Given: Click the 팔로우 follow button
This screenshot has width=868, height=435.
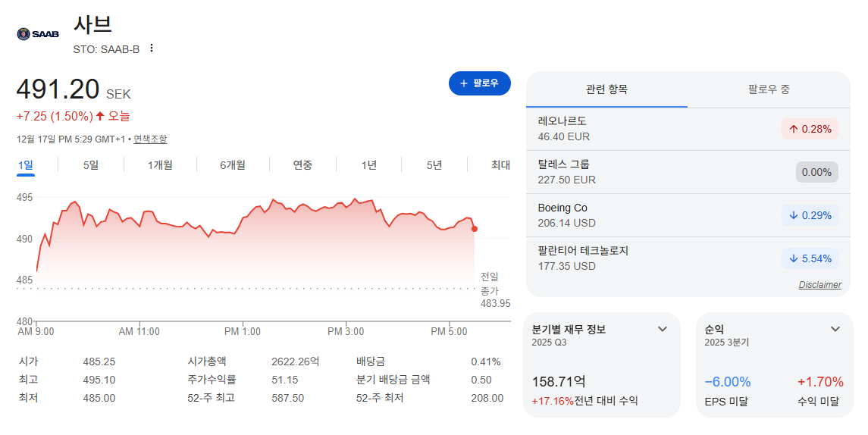Looking at the screenshot, I should (479, 83).
